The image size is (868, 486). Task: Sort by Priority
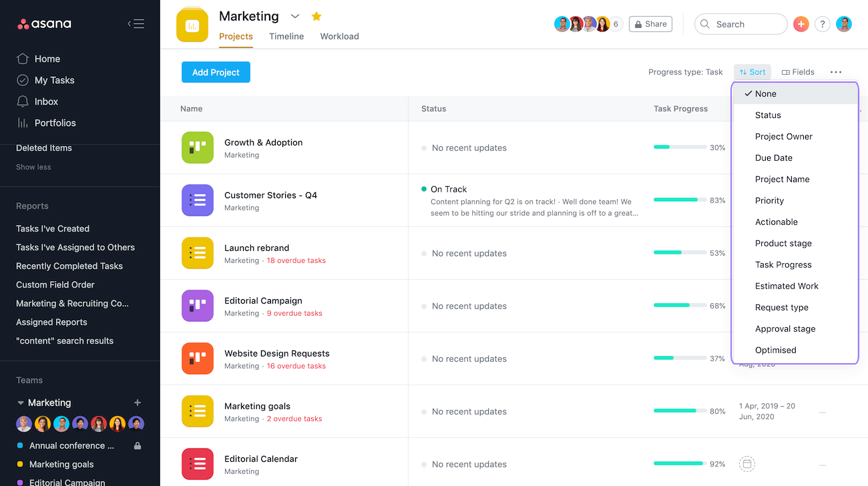click(x=795, y=200)
